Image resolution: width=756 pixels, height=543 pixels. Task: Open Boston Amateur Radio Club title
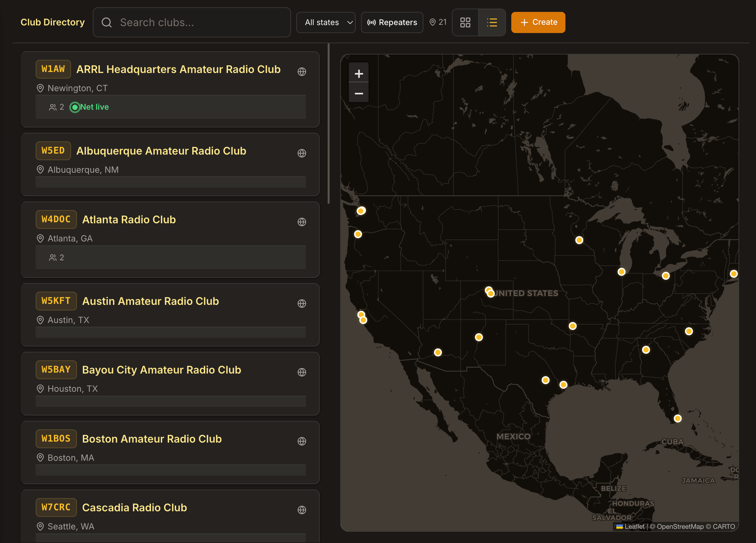tap(152, 439)
